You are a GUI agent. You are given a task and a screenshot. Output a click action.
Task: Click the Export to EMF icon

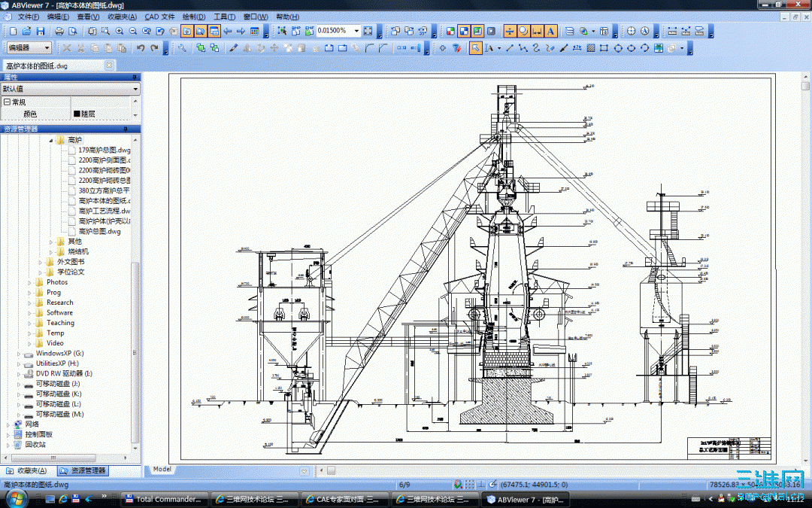pyautogui.click(x=309, y=31)
